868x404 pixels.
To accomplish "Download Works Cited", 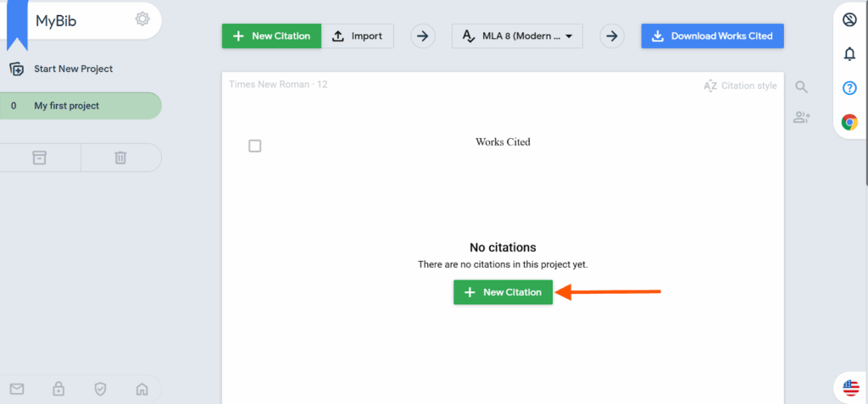I will [x=712, y=36].
